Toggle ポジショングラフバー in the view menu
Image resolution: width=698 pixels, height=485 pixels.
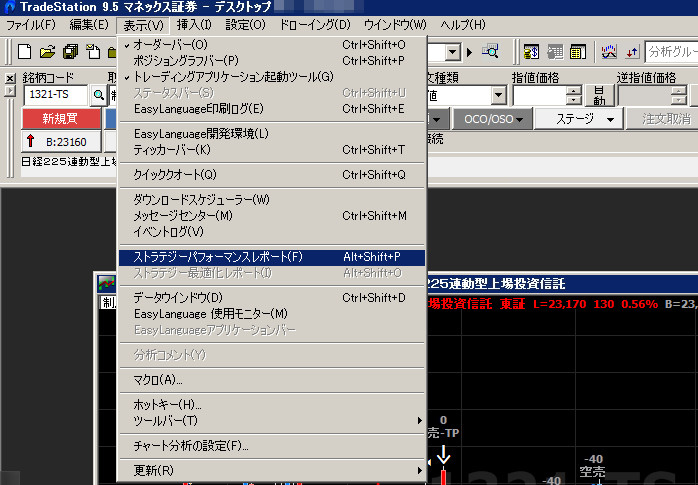click(185, 61)
